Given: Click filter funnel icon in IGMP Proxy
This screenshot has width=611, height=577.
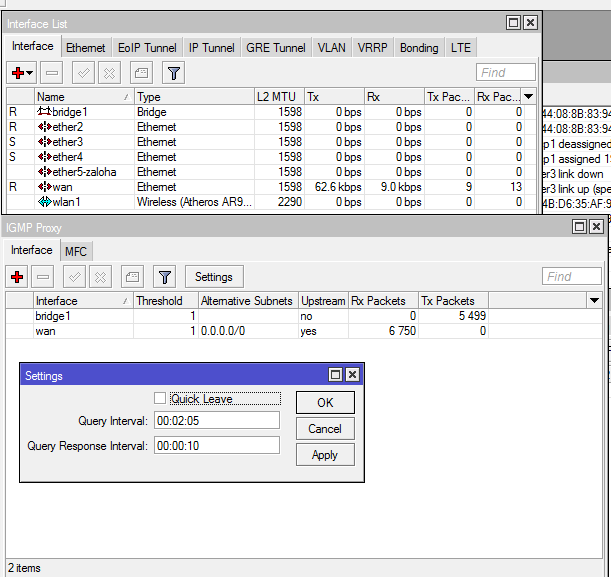Looking at the screenshot, I should coord(164,277).
